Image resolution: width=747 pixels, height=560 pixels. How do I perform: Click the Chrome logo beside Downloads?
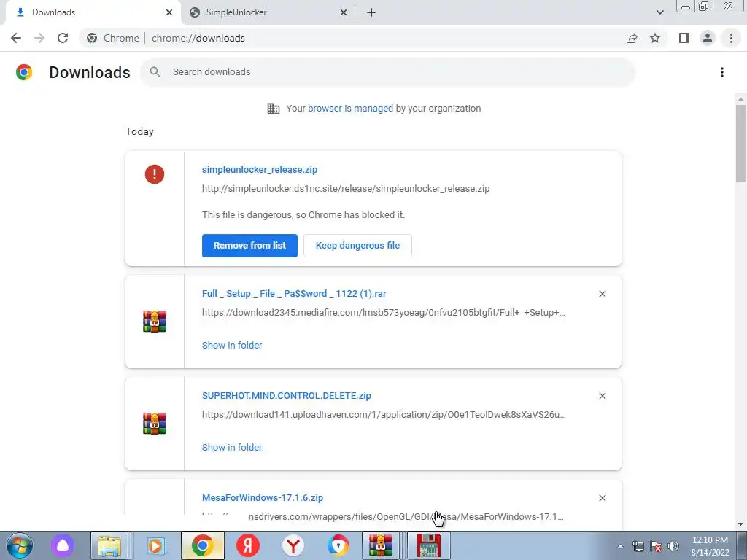24,72
